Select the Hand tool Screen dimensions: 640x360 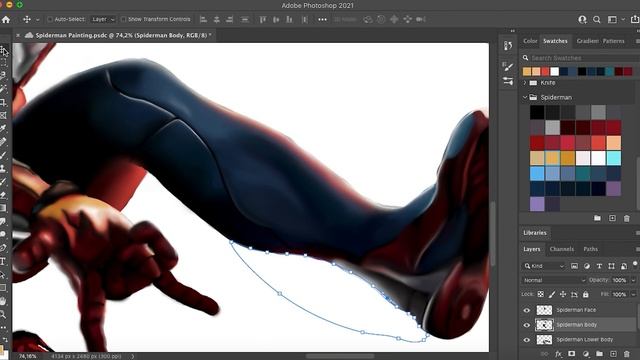coord(3,301)
